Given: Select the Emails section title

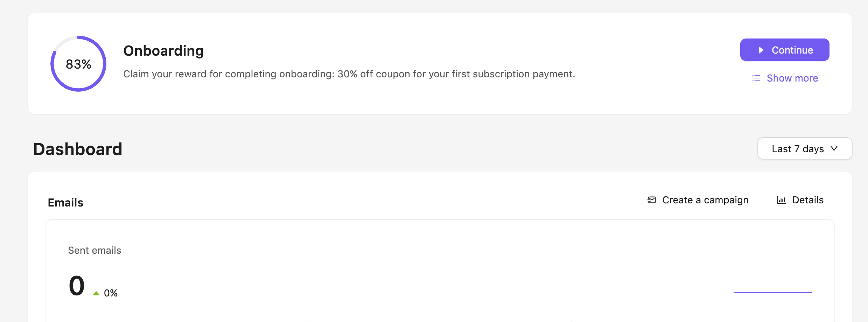Looking at the screenshot, I should [x=65, y=203].
